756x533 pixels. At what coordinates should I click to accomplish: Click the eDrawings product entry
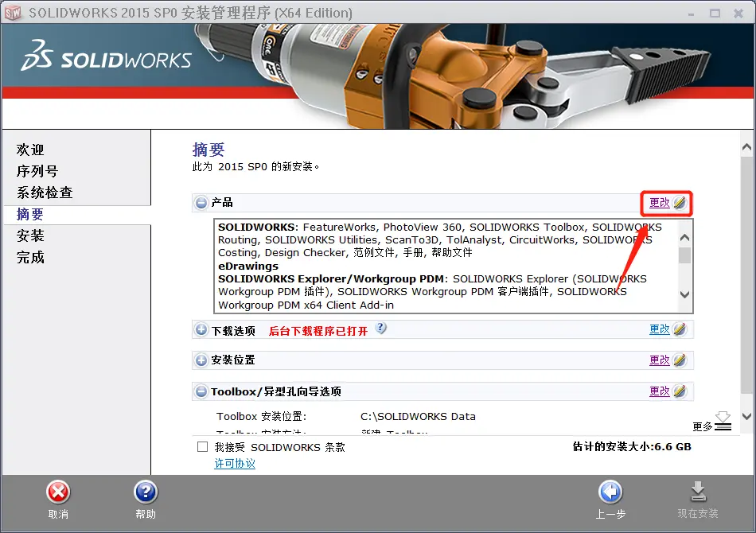[248, 266]
